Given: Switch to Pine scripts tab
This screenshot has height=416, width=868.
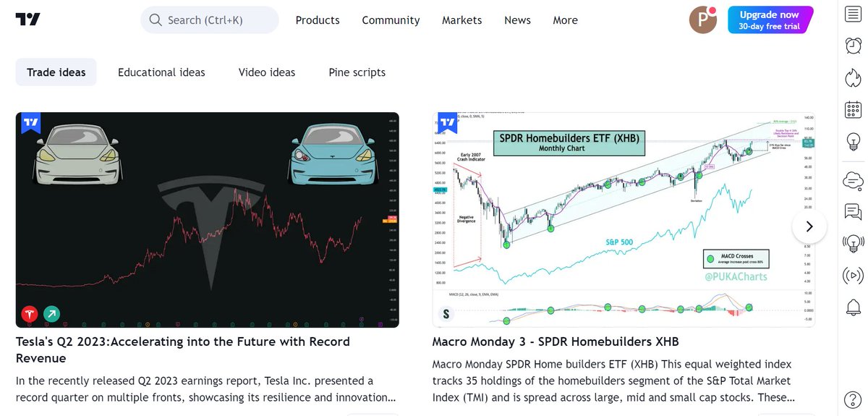Looking at the screenshot, I should [x=357, y=72].
